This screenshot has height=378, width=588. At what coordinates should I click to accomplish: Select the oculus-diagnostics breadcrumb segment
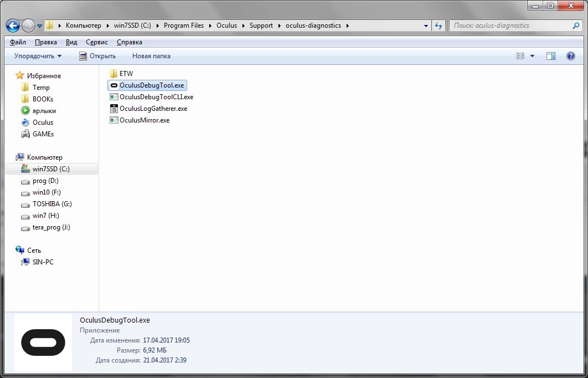point(313,25)
